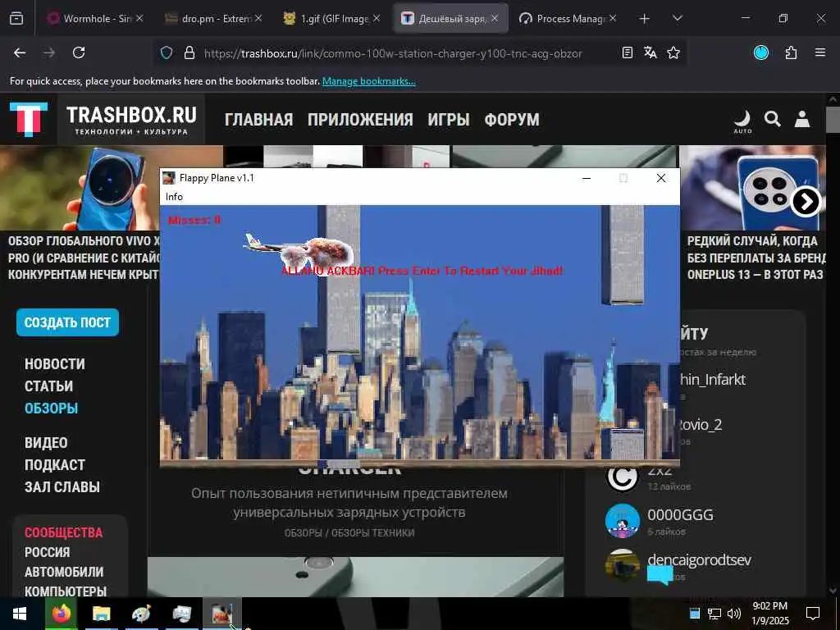Expand the list all tabs chevron
Viewport: 840px width, 630px height.
[x=677, y=18]
